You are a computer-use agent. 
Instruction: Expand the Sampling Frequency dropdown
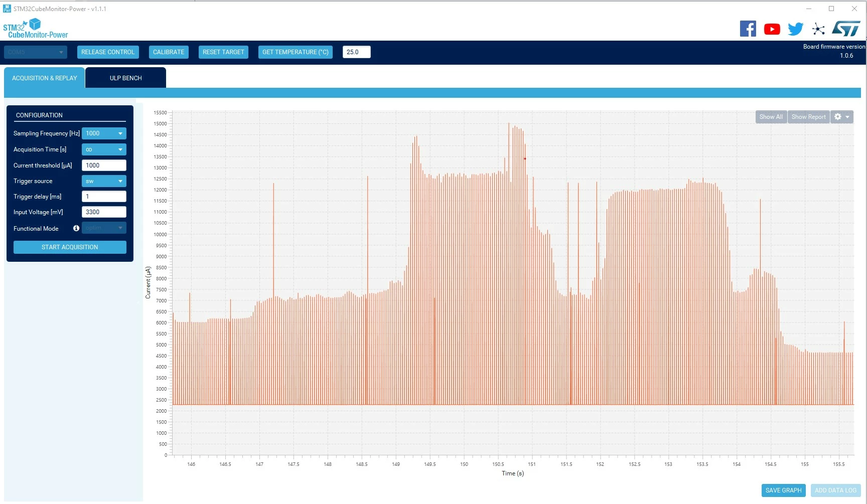pyautogui.click(x=104, y=133)
